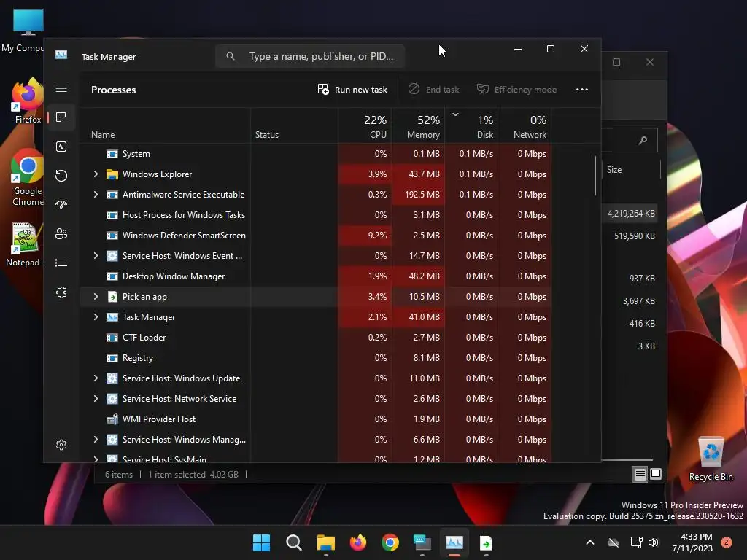Click the Pick an app taskbar icon
Screen dimensions: 747x560
point(486,542)
